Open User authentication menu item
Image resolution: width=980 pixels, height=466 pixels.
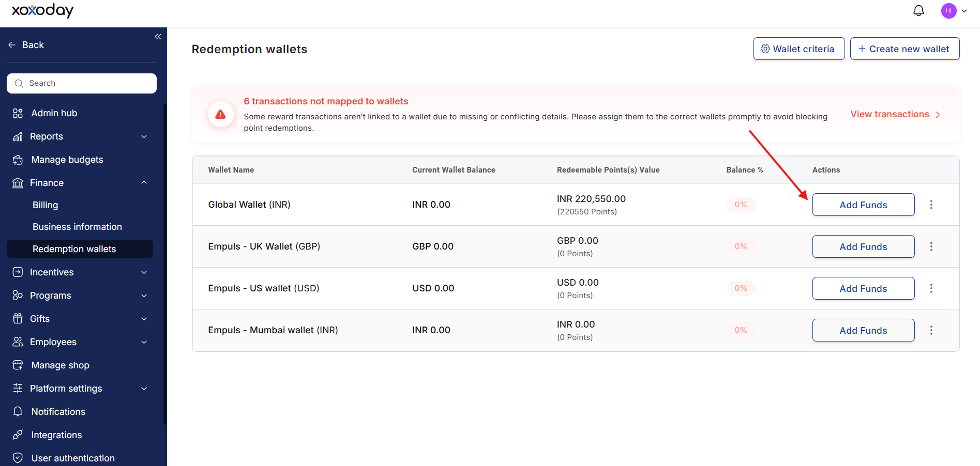point(73,458)
